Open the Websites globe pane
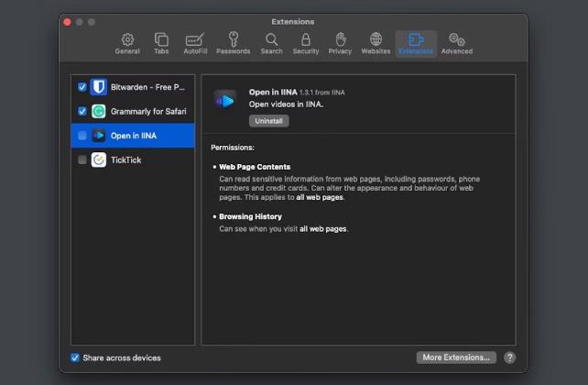588x385 pixels. click(376, 43)
